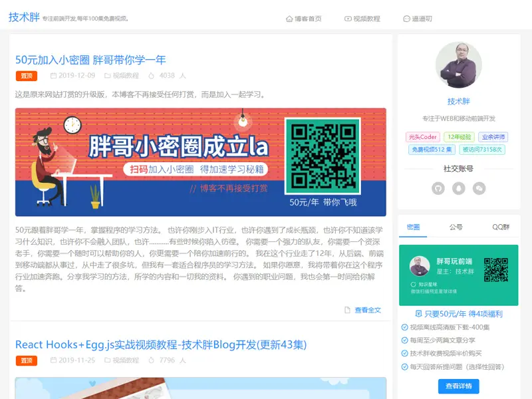532x399 pixels.
Task: Select text 专注于WEB和移动前端开发
Action: coord(459,118)
